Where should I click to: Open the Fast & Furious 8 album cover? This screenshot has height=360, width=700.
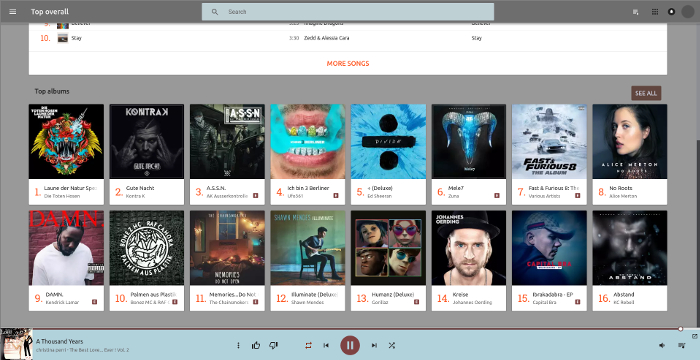[550, 142]
